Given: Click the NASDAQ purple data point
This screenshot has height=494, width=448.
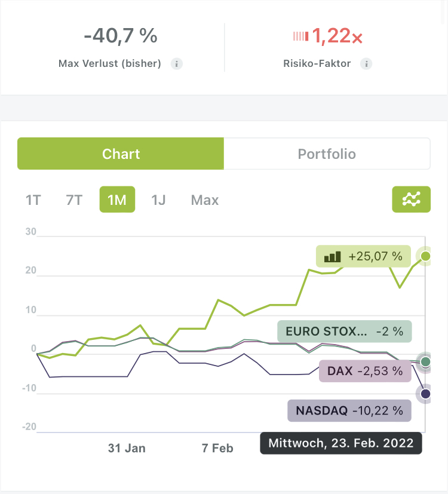Looking at the screenshot, I should click(x=425, y=394).
